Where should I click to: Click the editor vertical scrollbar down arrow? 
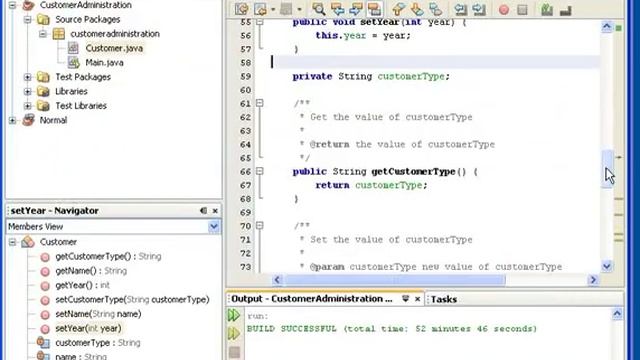pyautogui.click(x=607, y=267)
